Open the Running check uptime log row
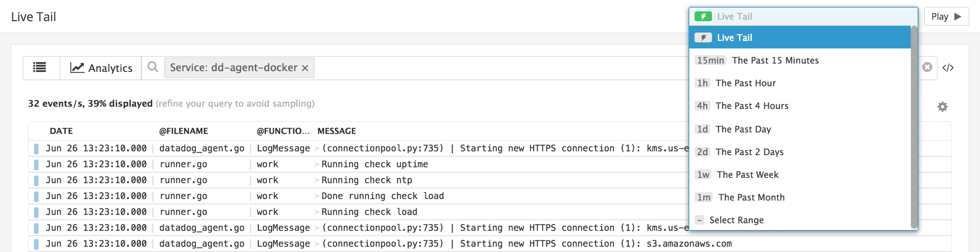This screenshot has width=980, height=252. pos(374,165)
